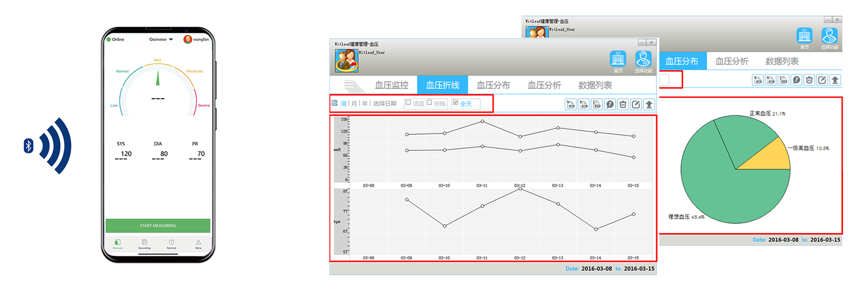Screen dimensions: 868x288
Task: Switch to the 血压监控 tab
Action: coord(391,85)
